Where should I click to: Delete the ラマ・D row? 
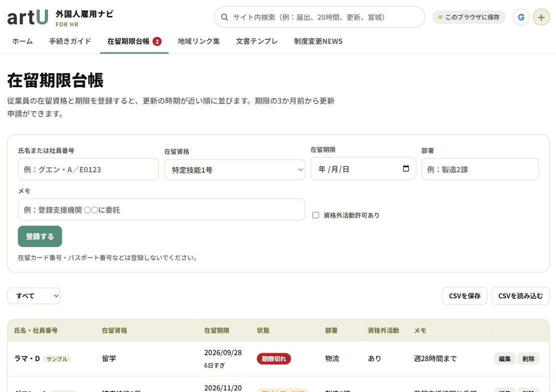(x=529, y=359)
